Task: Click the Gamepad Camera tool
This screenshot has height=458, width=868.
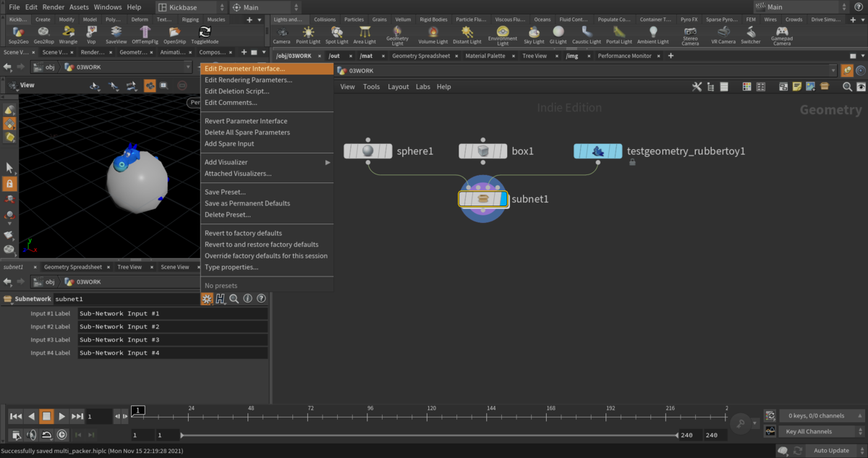Action: [x=782, y=35]
